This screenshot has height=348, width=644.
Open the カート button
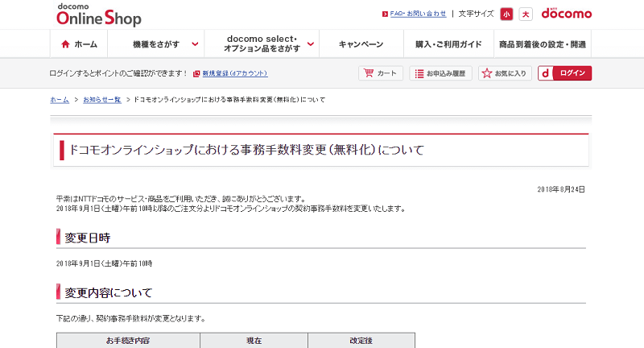[x=381, y=73]
